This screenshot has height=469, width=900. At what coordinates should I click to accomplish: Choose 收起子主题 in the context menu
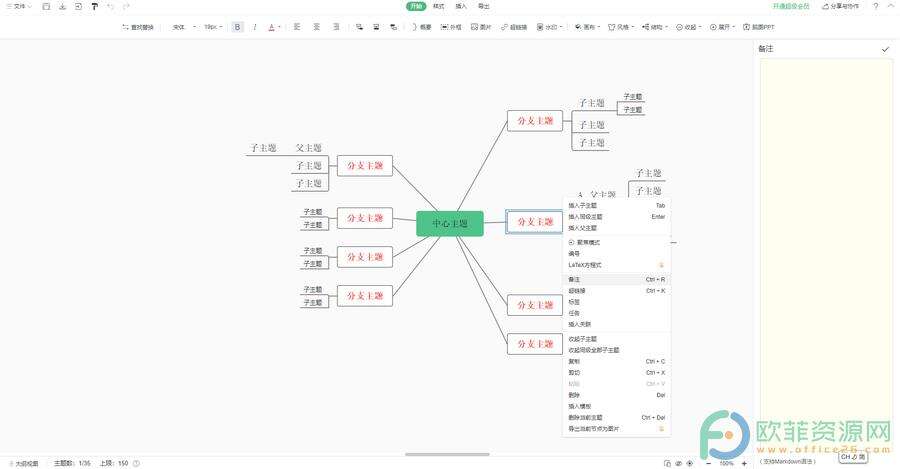tap(616, 339)
